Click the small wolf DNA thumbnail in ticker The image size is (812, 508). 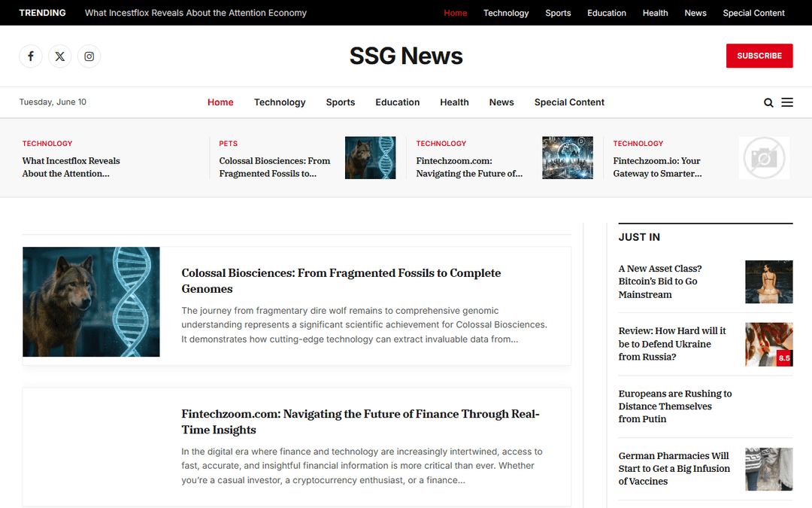(x=370, y=157)
